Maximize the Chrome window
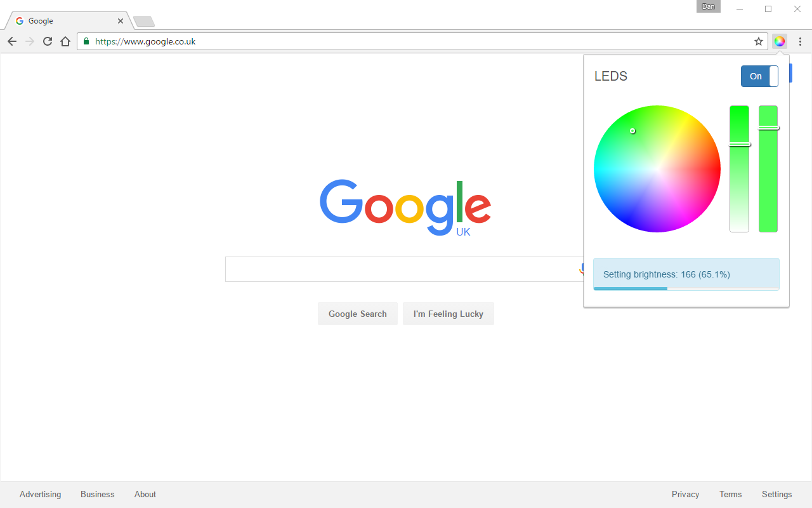This screenshot has width=812, height=508. click(768, 9)
